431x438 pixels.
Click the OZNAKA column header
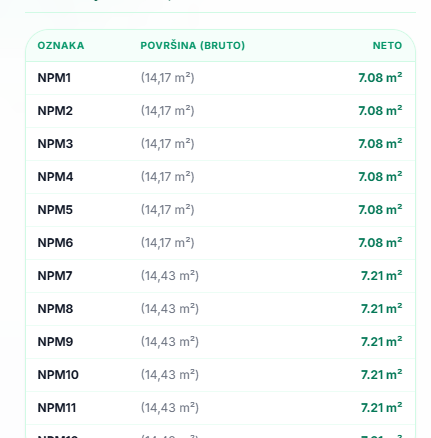pos(61,45)
